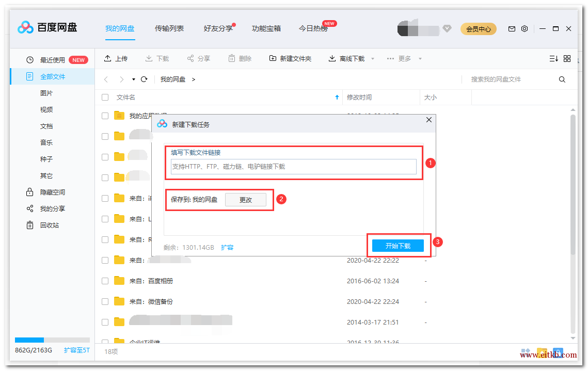Screen dimensions: 588x371
Task: Toggle the sort order icon
Action: 553,58
